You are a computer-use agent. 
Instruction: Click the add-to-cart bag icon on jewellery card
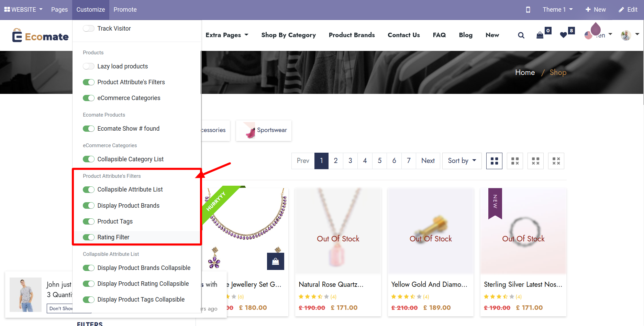276,261
